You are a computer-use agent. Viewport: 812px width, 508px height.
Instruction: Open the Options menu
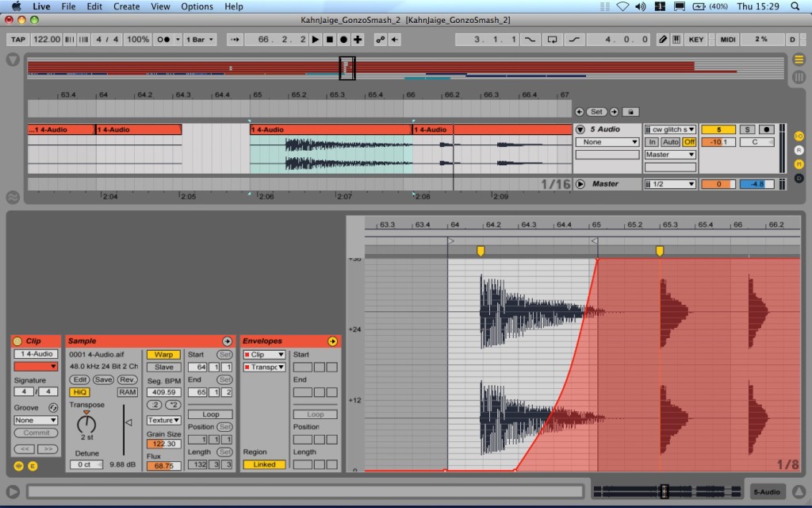pyautogui.click(x=197, y=6)
